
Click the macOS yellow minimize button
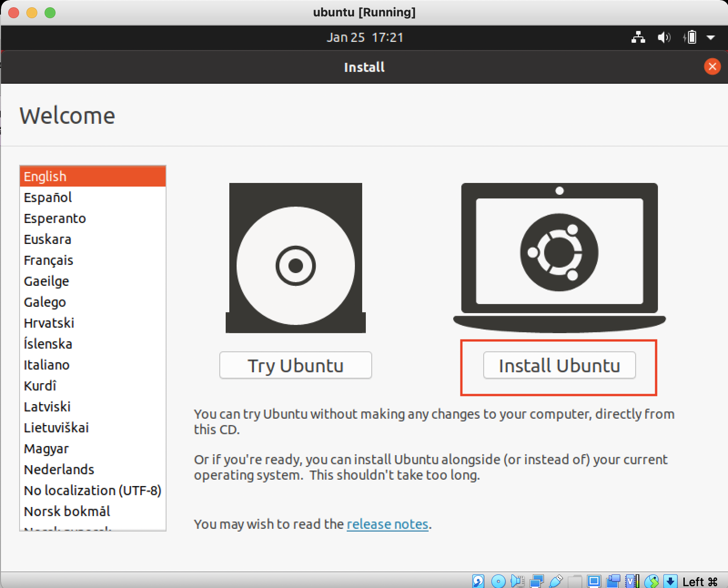coord(32,13)
